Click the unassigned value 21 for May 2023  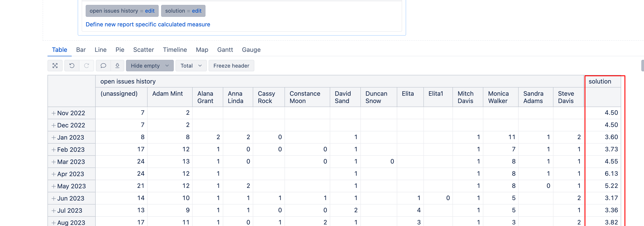[x=141, y=186]
